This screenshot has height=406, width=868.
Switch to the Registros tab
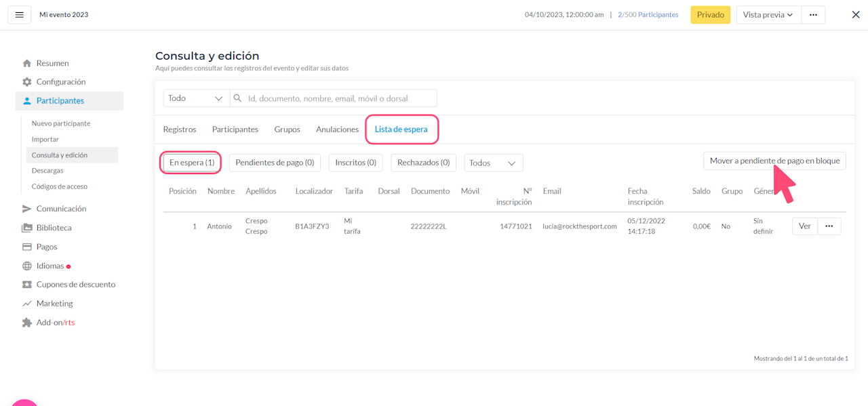[x=180, y=129]
